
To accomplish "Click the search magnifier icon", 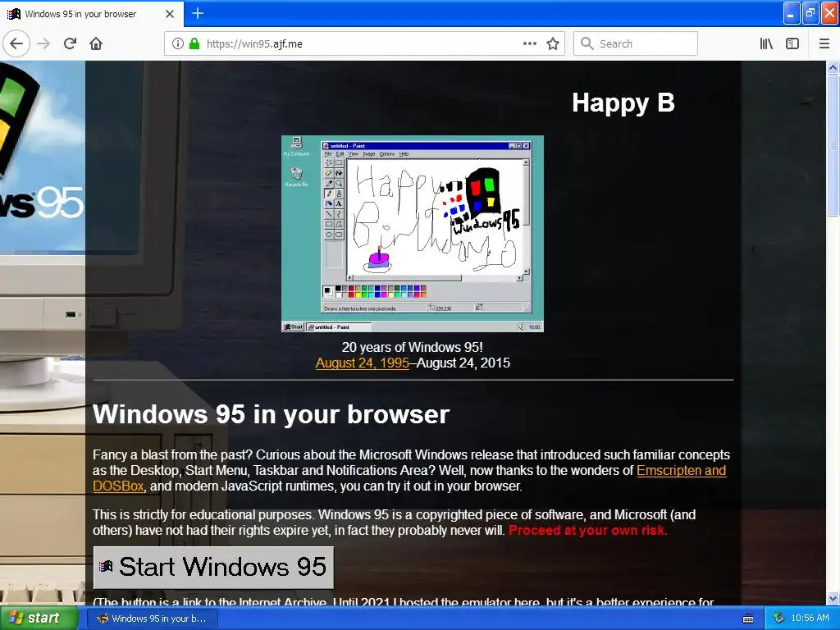I will (x=587, y=43).
